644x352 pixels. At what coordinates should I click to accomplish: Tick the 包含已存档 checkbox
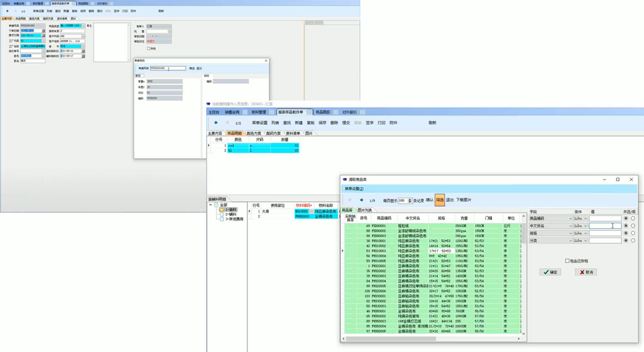[567, 261]
